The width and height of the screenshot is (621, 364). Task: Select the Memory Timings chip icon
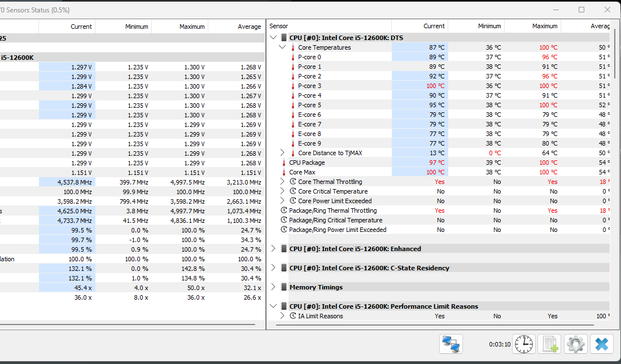[283, 287]
